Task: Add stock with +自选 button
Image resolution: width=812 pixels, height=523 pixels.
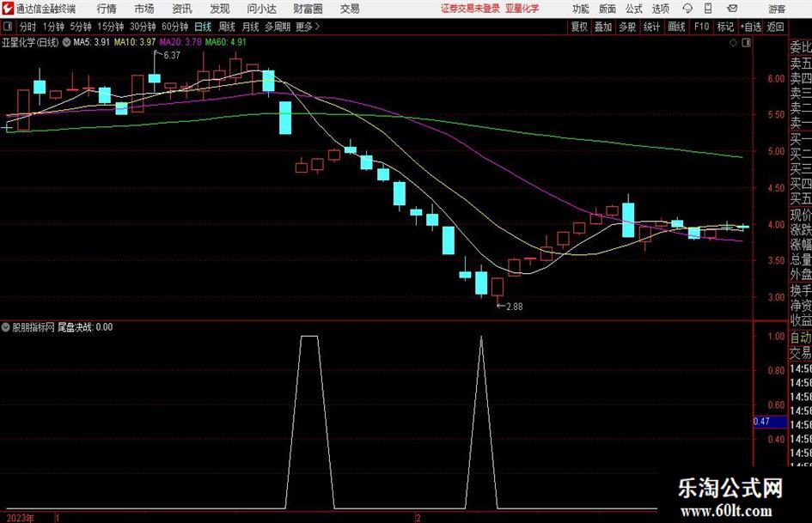Action: coord(751,27)
